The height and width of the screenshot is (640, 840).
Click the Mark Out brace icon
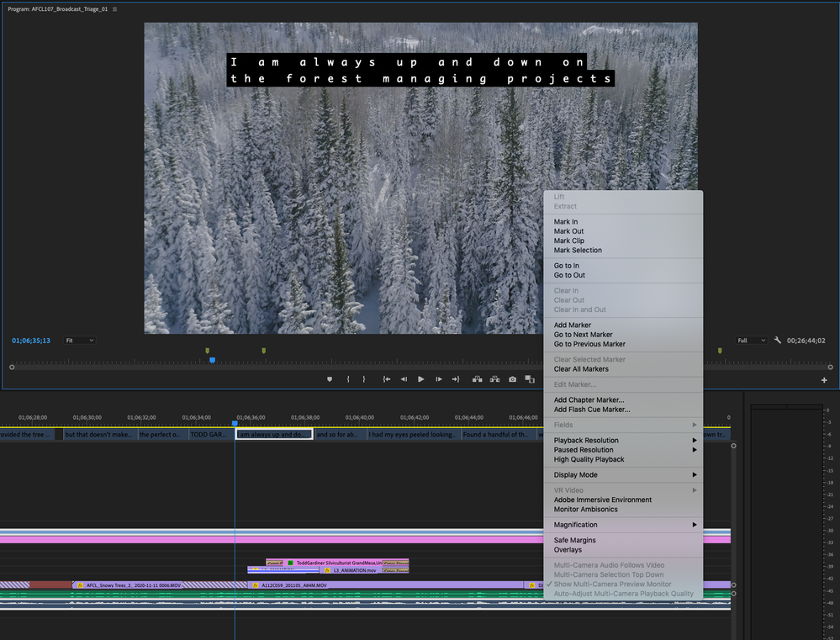click(x=364, y=379)
